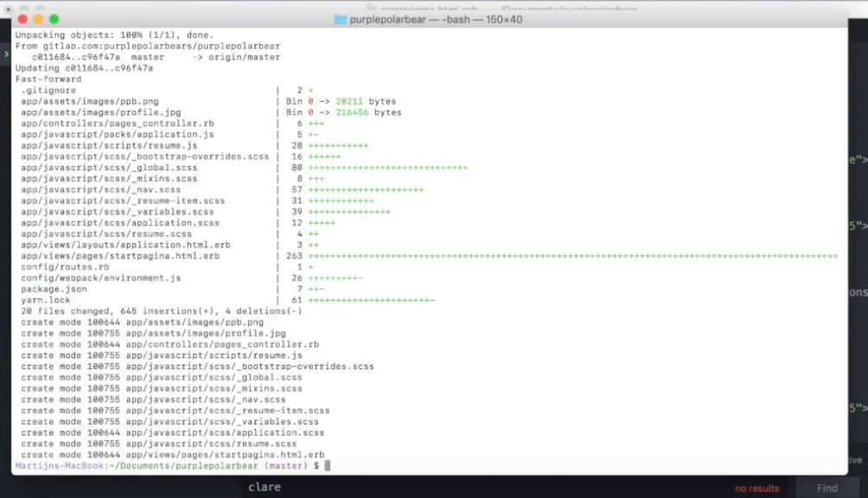This screenshot has height=498, width=868.
Task: Maximize terminal with the green button
Action: pyautogui.click(x=54, y=19)
